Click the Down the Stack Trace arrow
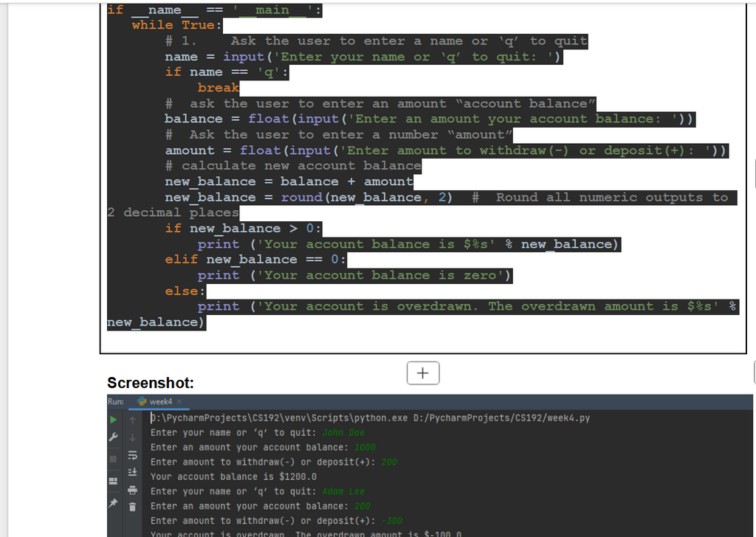Image resolution: width=756 pixels, height=537 pixels. (134, 437)
